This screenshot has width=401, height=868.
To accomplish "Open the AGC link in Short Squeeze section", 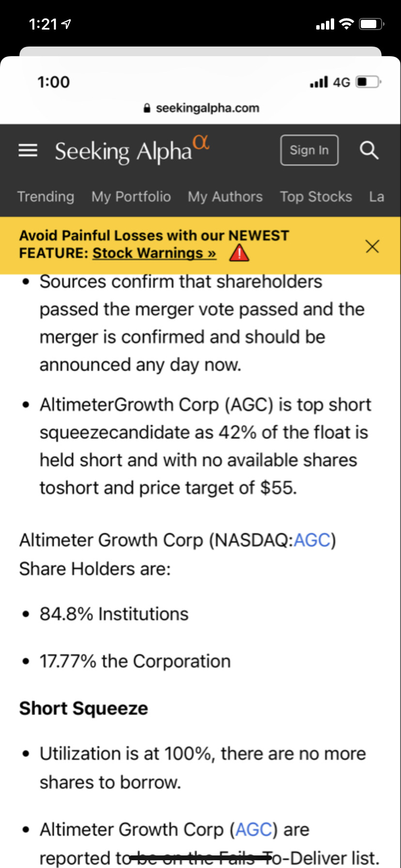I will point(254,830).
